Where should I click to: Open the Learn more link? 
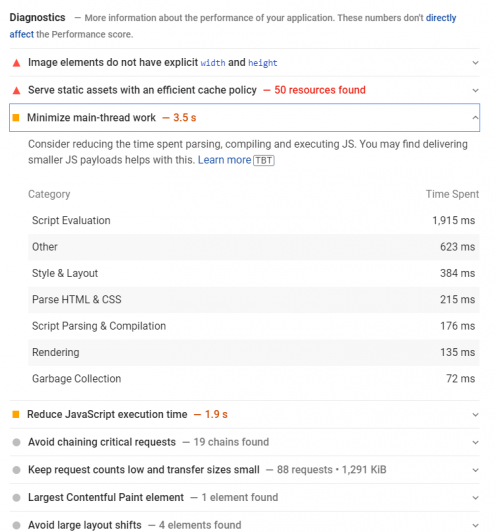click(x=224, y=160)
